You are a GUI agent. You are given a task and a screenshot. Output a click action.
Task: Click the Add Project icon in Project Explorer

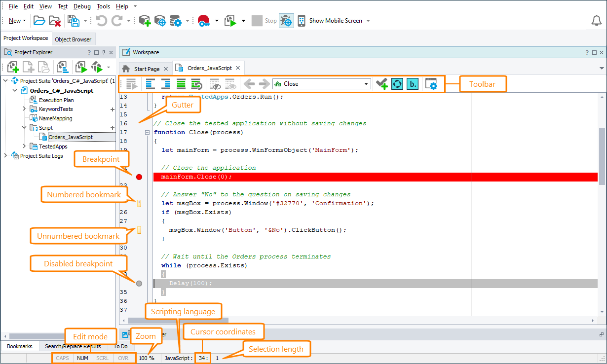[13, 67]
